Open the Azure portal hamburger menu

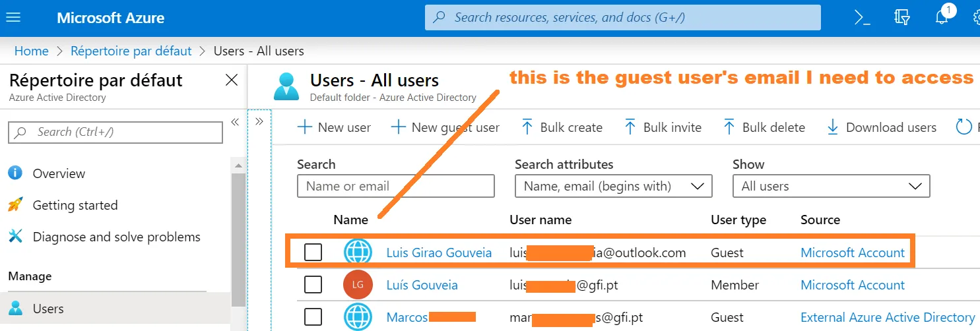(x=13, y=18)
